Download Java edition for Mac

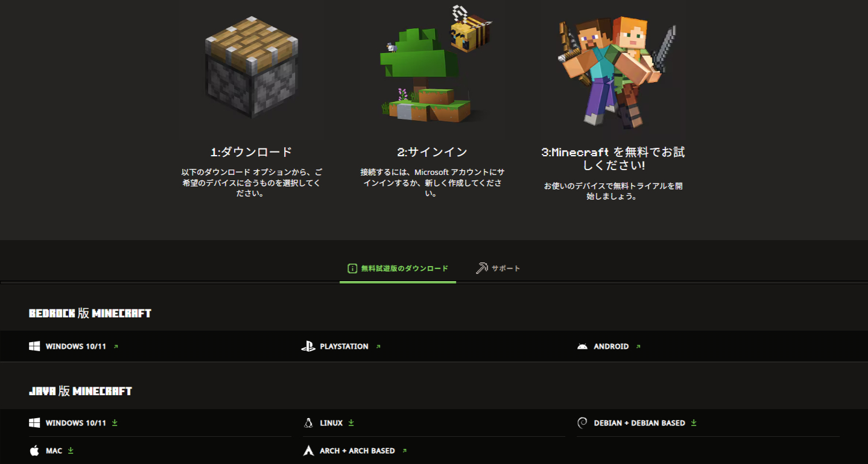51,451
